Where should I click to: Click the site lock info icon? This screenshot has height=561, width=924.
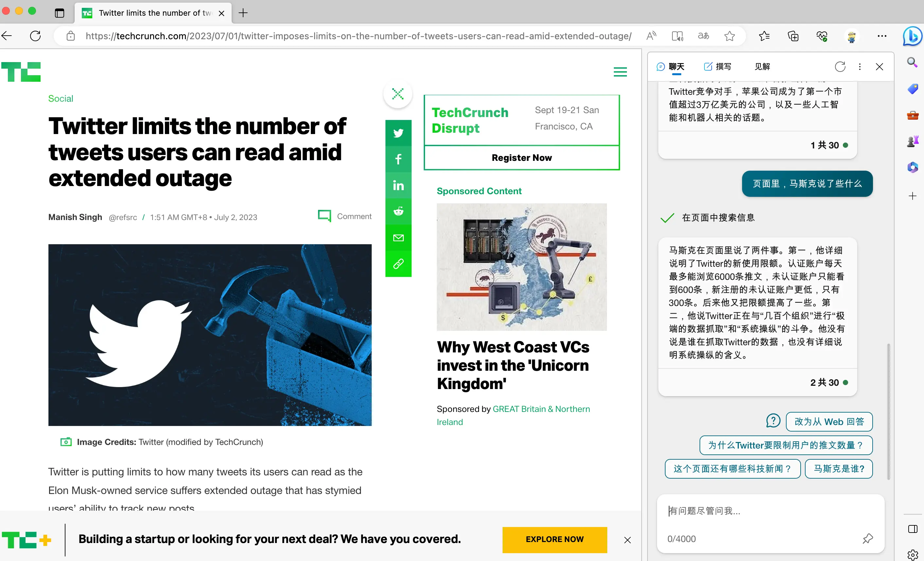pos(70,36)
